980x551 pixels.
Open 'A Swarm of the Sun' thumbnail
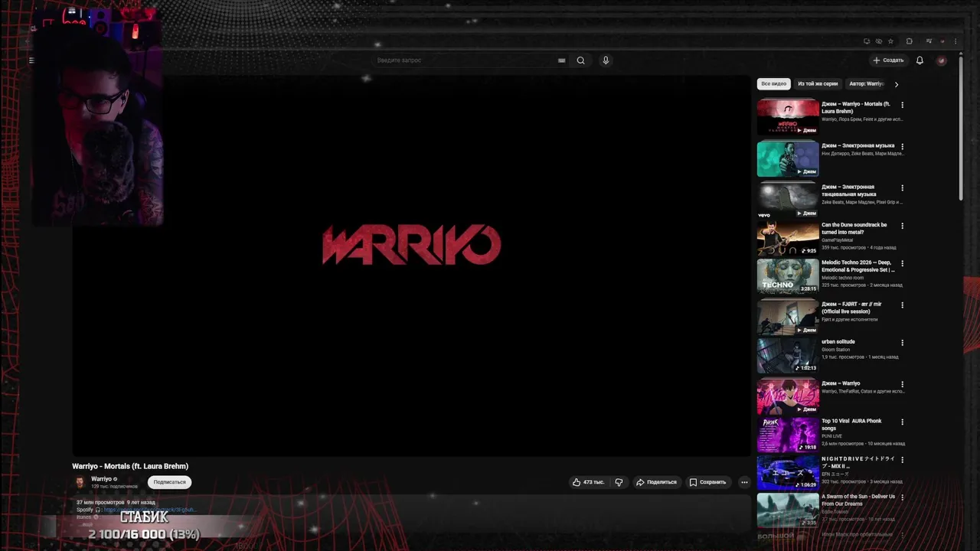788,510
